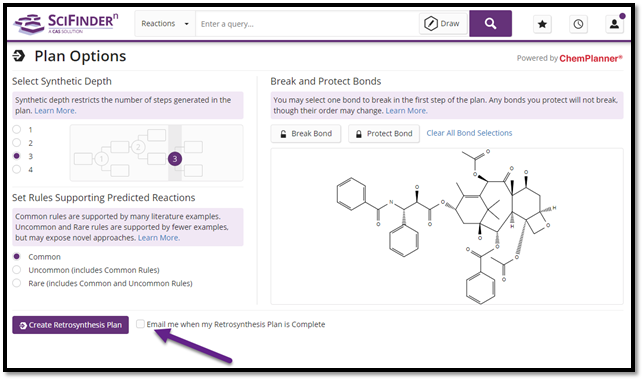Screen dimensions: 644x381
Task: Open the Draw structure editor
Action: click(x=443, y=23)
